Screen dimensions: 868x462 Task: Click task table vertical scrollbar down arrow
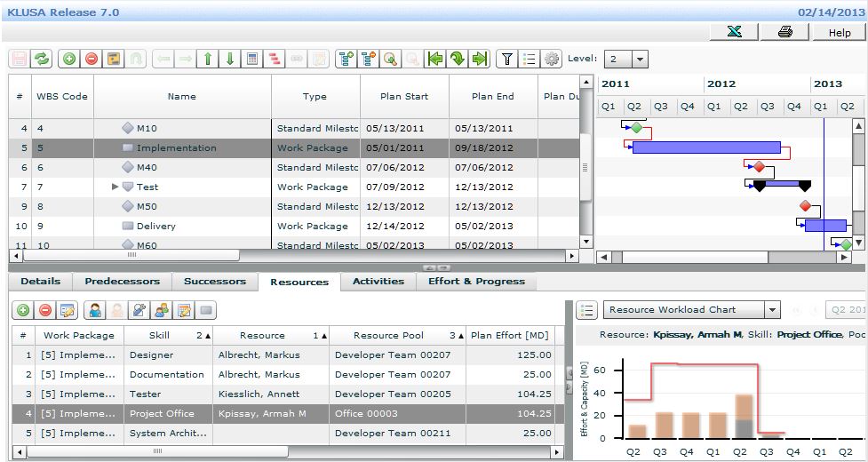tap(585, 242)
